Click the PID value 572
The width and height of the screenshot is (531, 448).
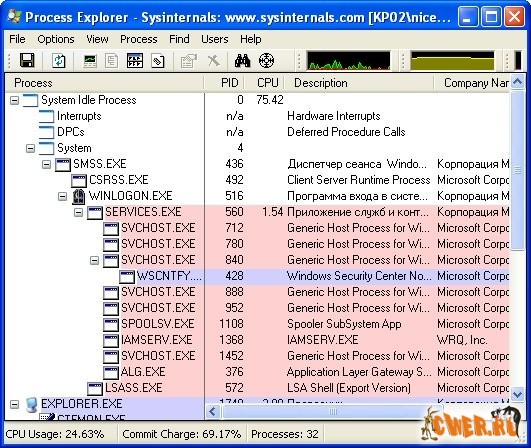[234, 388]
